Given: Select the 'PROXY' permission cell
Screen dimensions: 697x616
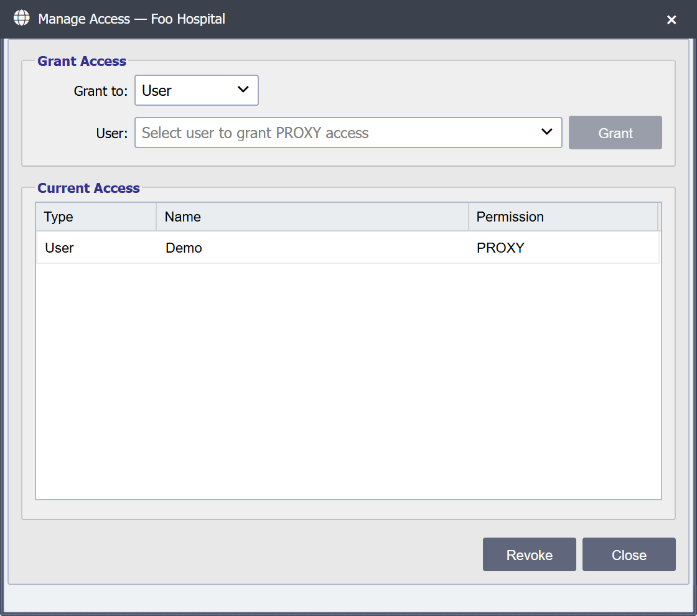Looking at the screenshot, I should 564,248.
